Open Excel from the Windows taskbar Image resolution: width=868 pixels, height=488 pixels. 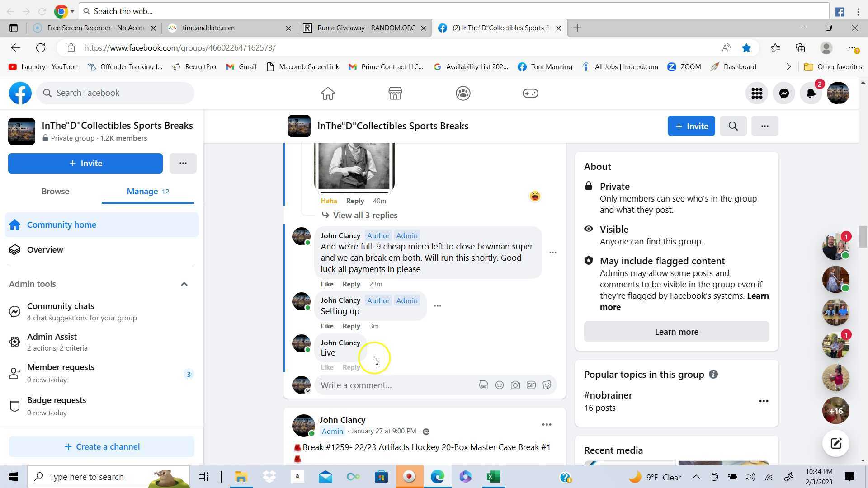tap(493, 477)
